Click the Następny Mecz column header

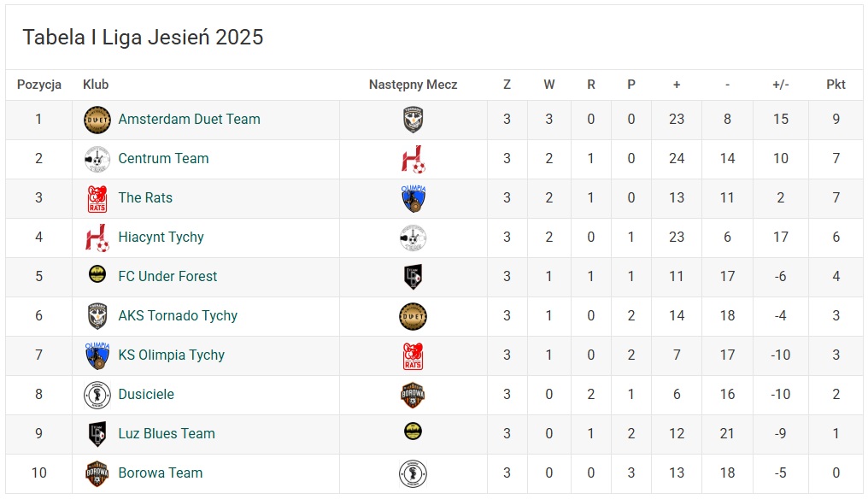click(413, 85)
